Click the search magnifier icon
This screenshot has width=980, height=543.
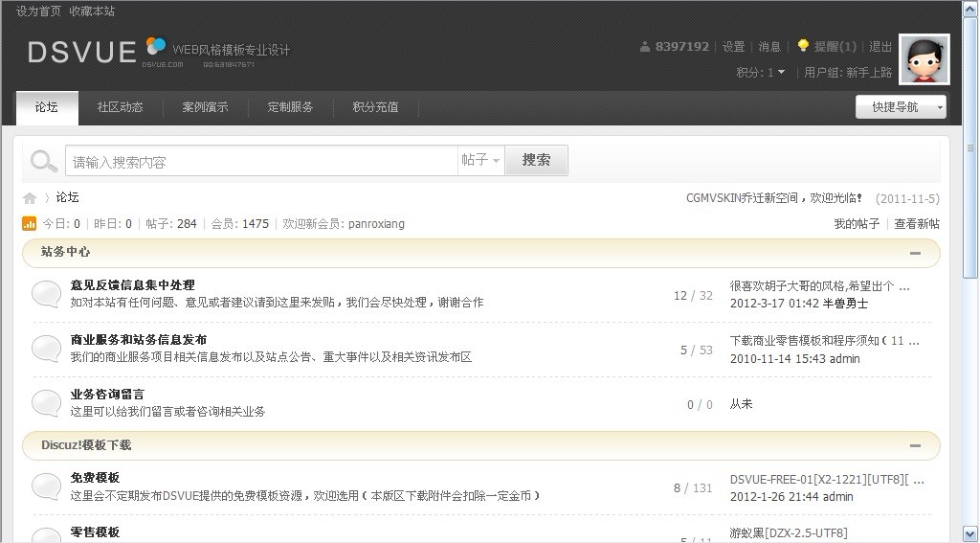coord(44,161)
